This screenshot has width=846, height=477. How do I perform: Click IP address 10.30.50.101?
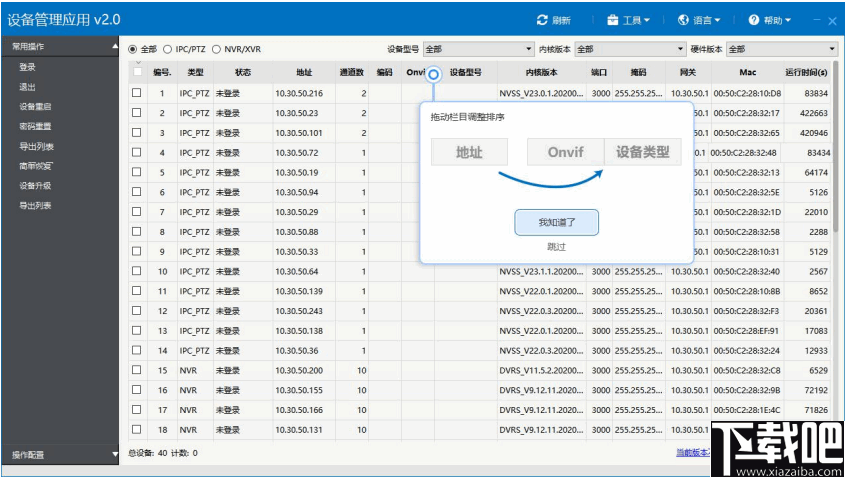click(299, 133)
